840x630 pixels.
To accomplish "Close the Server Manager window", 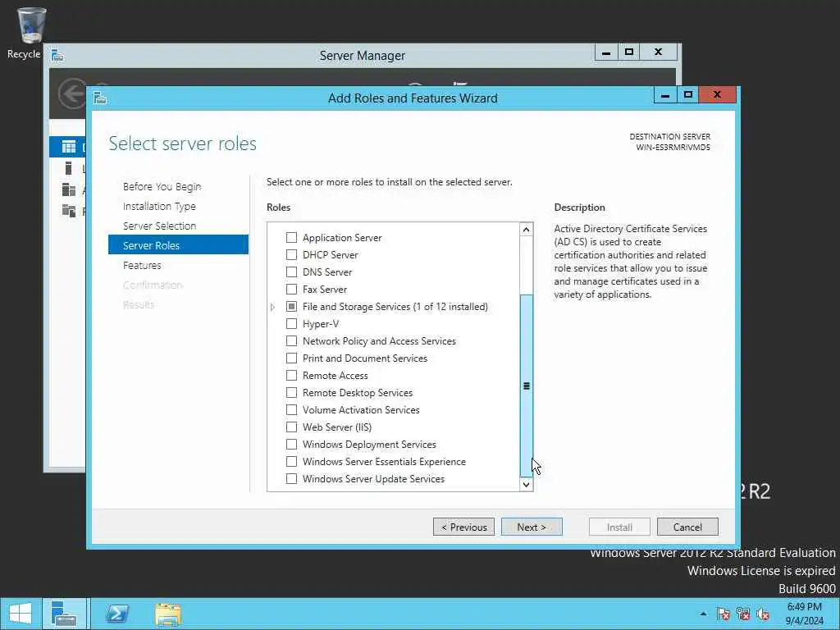I will click(659, 52).
